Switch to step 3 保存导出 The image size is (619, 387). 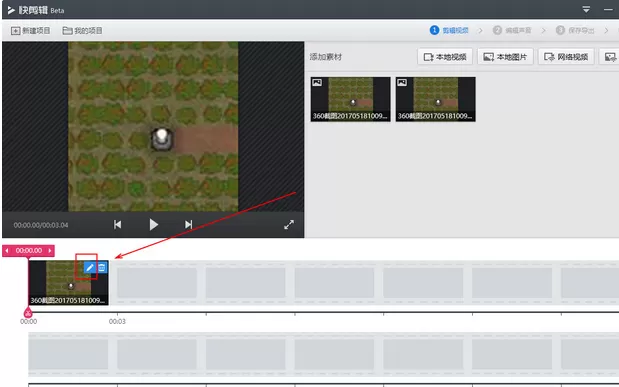(575, 30)
